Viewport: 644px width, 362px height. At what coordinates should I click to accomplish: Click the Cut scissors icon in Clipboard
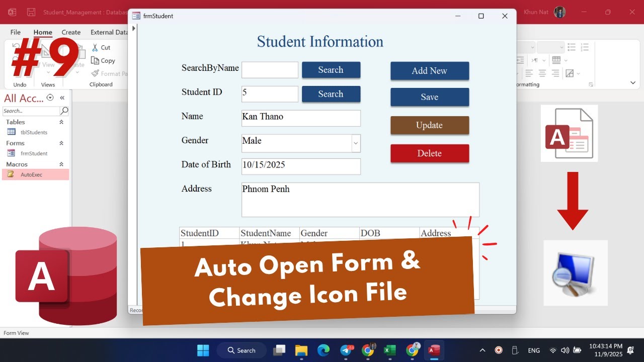point(95,47)
